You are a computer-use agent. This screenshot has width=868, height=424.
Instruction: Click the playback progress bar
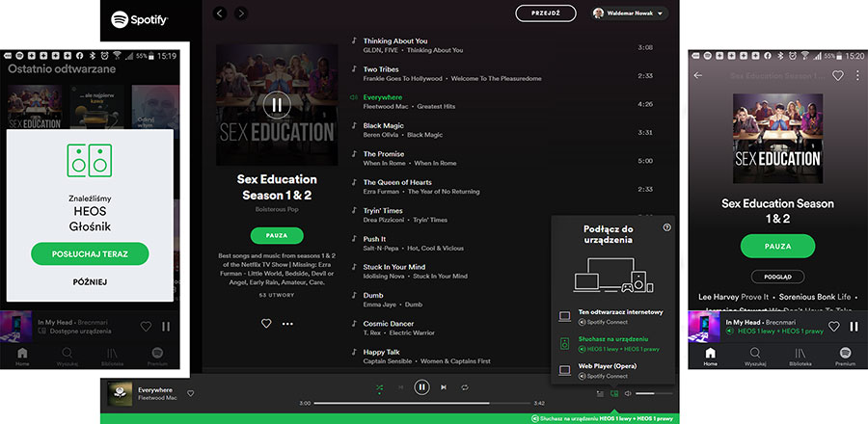point(421,403)
